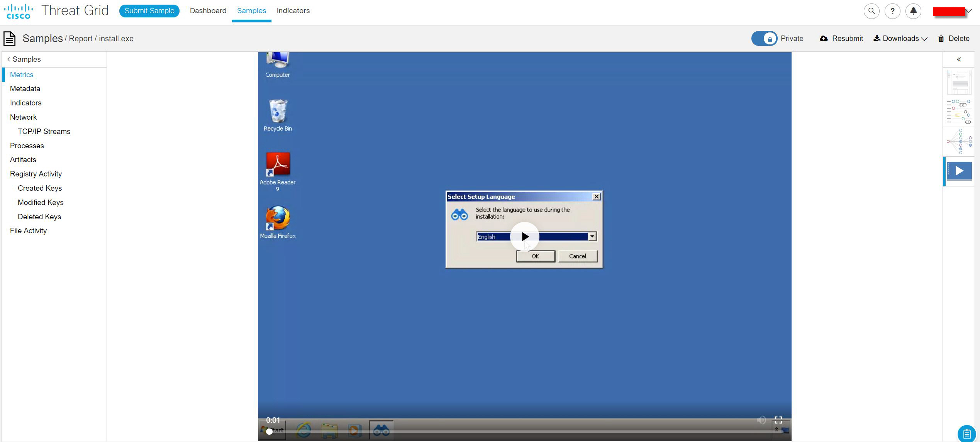Go to the Dashboard tab
Viewport: 980px width, 442px height.
(208, 11)
